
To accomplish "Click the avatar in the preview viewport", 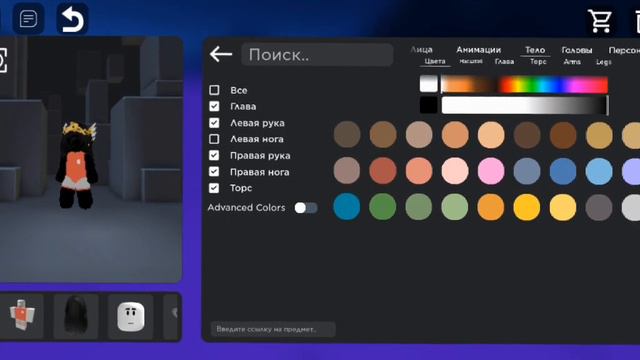I will pos(77,165).
